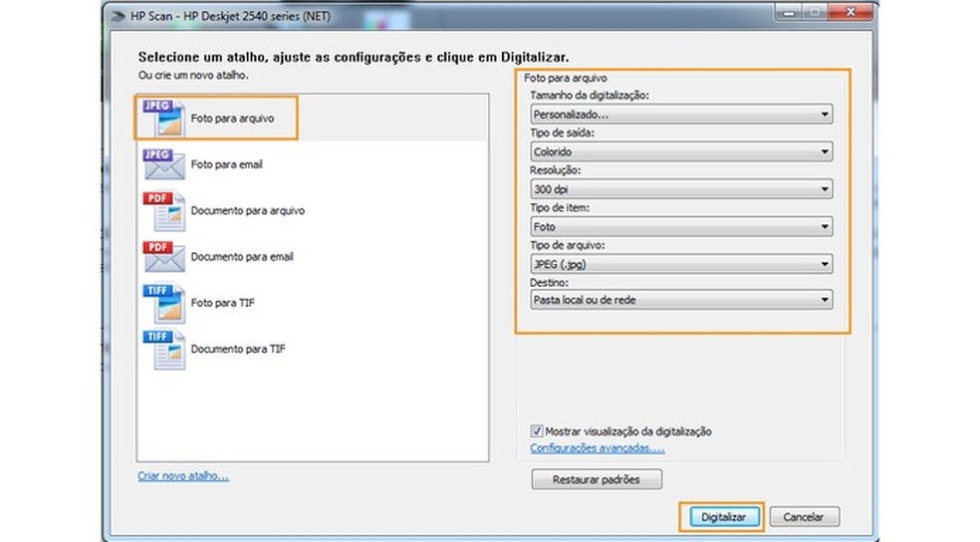Click the HP Scan title bar printer icon

click(120, 13)
